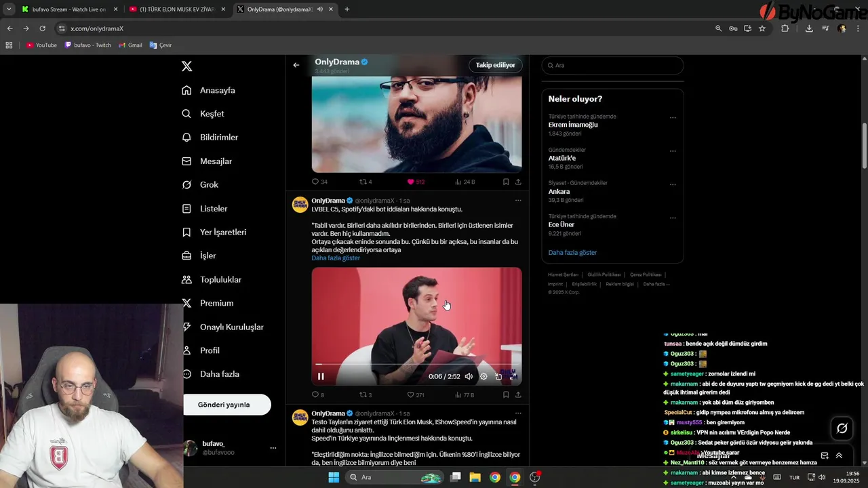Click the X logo icon
This screenshot has height=488, width=868.
click(187, 66)
